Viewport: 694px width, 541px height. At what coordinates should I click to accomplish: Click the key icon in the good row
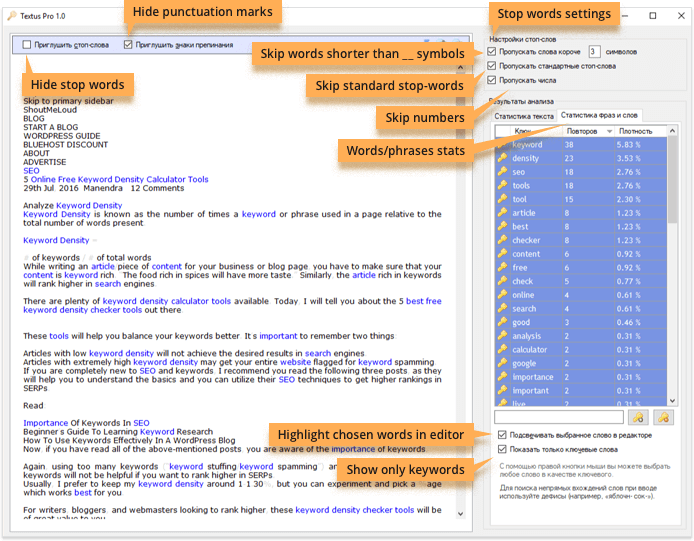coord(502,322)
